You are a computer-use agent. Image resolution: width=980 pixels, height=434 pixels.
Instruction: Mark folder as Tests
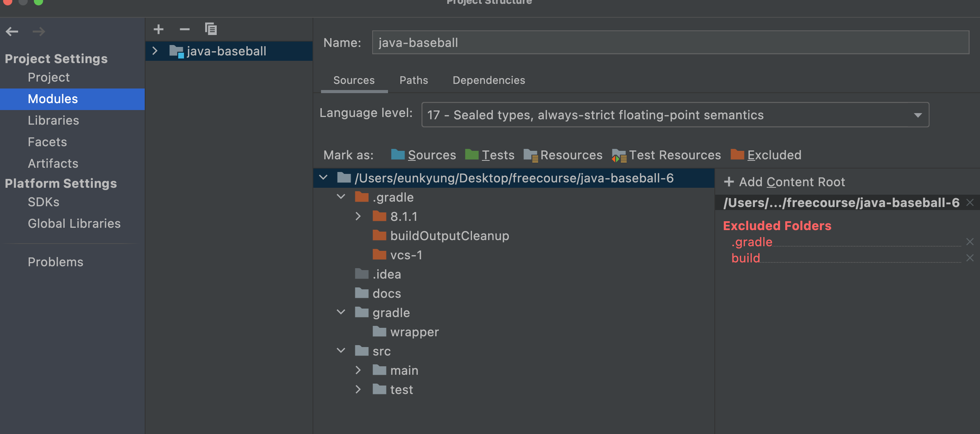pyautogui.click(x=490, y=155)
